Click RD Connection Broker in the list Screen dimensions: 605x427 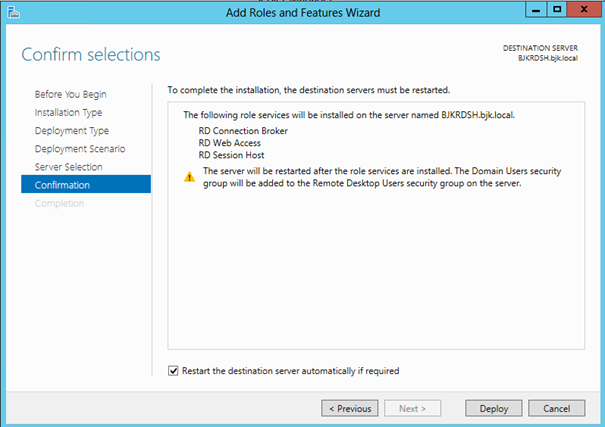(243, 131)
